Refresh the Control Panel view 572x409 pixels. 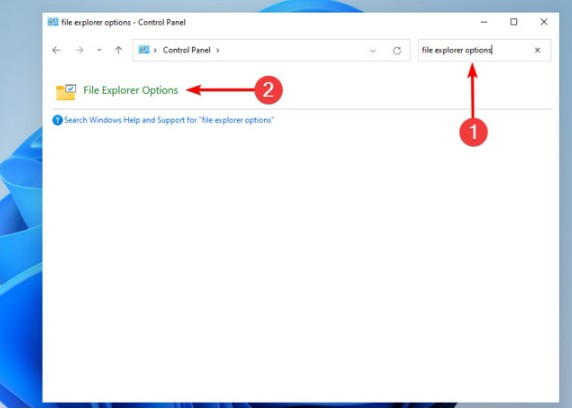coord(397,50)
